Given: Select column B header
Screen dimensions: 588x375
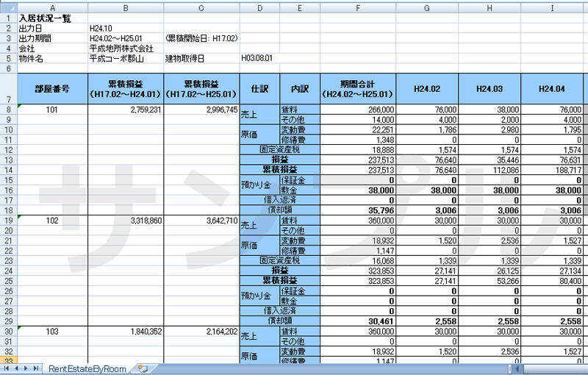Looking at the screenshot, I should click(x=126, y=7).
